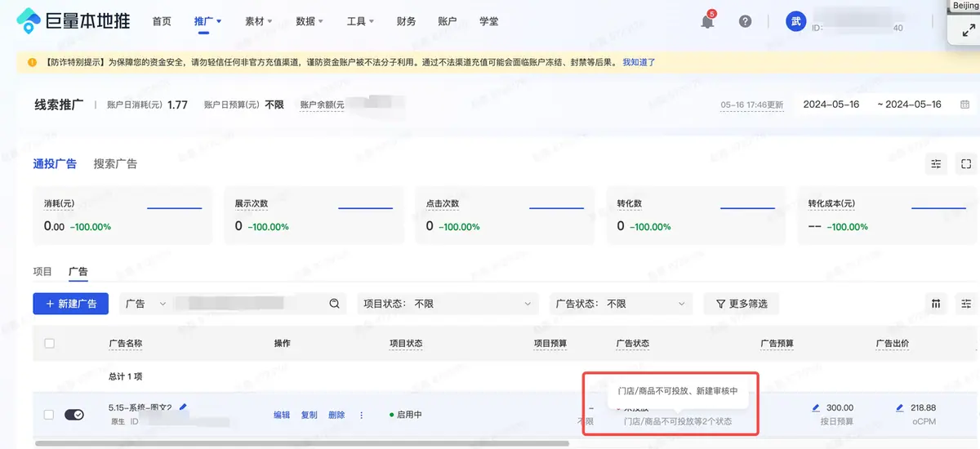Click the 复制 link in the ad row
The image size is (980, 449).
[309, 415]
